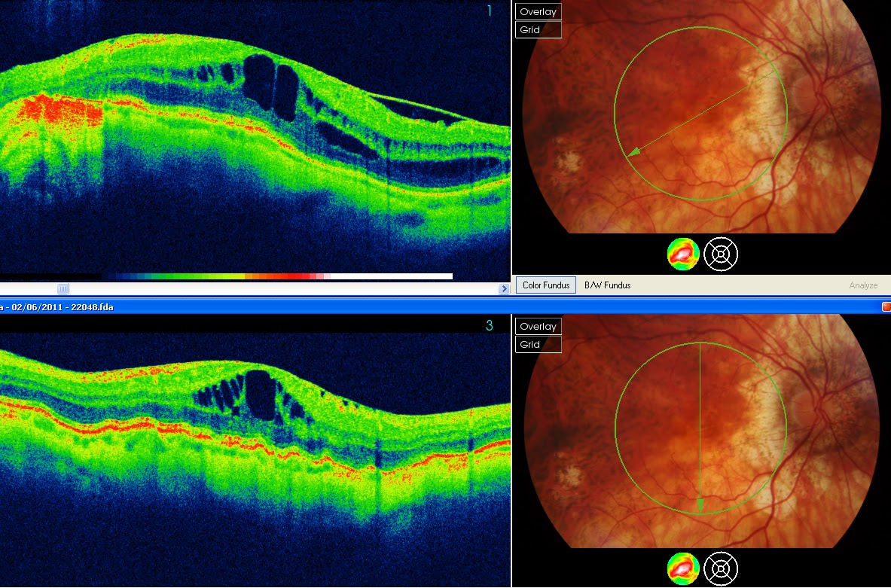891x588 pixels.
Task: Open the thickness map icon under the top fundus
Action: pyautogui.click(x=683, y=254)
